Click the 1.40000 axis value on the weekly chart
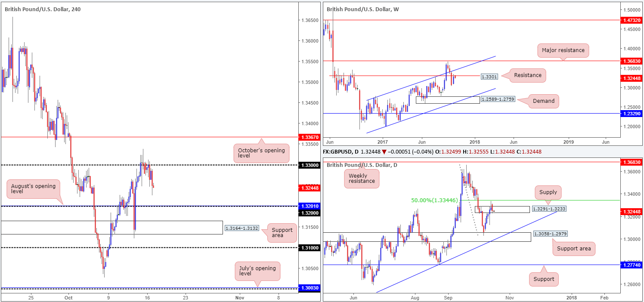 coord(632,49)
